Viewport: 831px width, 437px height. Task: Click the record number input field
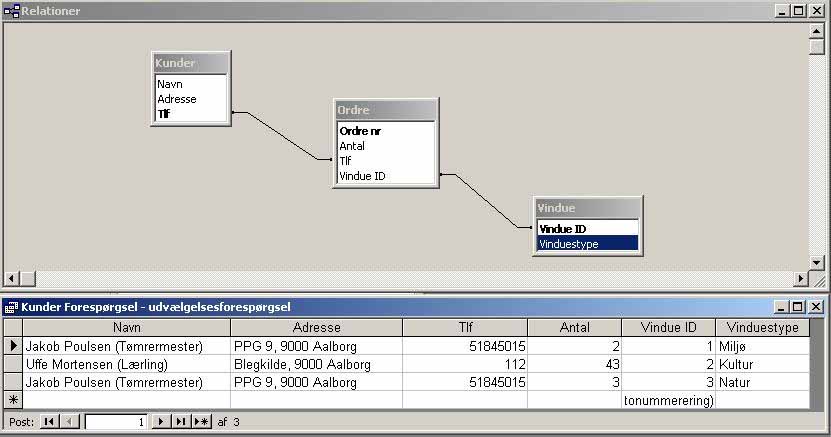point(115,422)
